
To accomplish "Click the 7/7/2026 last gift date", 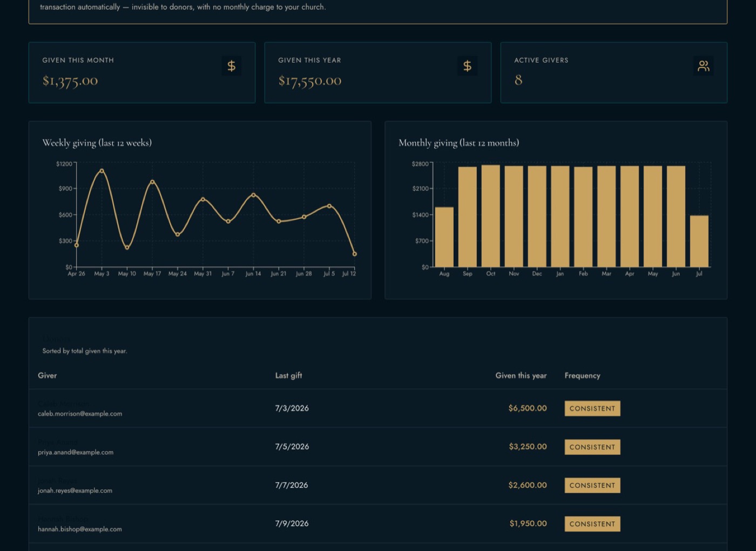I will [x=292, y=485].
